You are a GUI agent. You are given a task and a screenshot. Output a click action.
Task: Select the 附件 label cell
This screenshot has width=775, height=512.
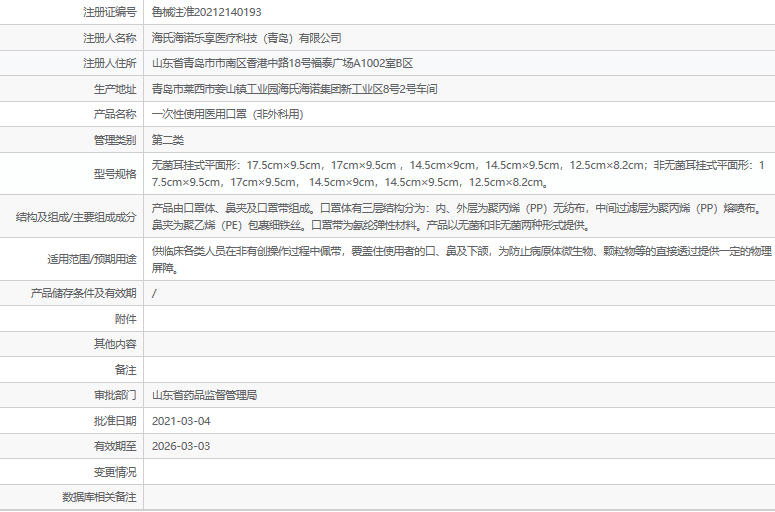coord(125,318)
